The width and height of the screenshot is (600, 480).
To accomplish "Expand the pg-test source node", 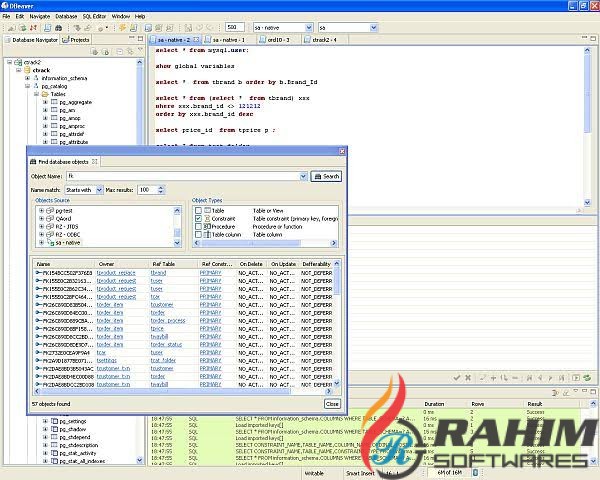I will pyautogui.click(x=41, y=212).
